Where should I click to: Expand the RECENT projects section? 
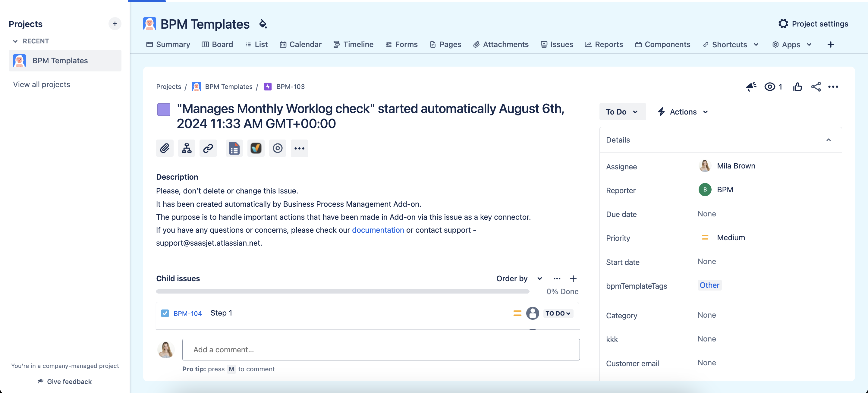tap(15, 41)
